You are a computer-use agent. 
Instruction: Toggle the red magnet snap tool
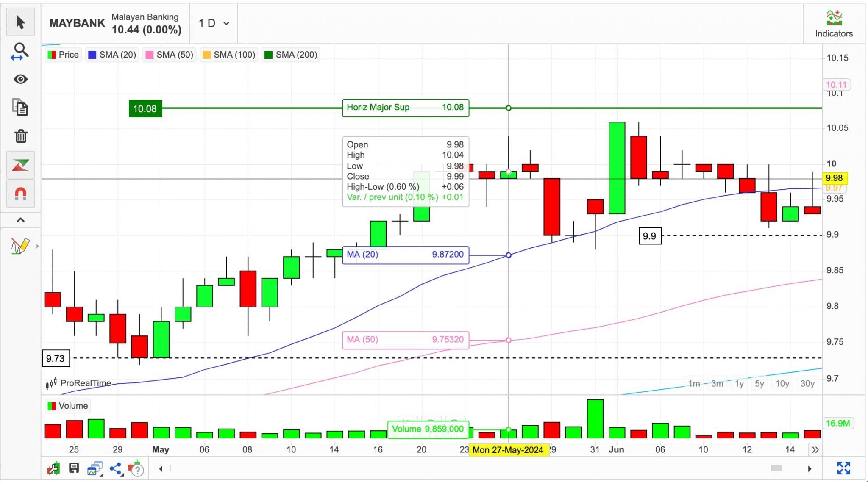click(20, 194)
